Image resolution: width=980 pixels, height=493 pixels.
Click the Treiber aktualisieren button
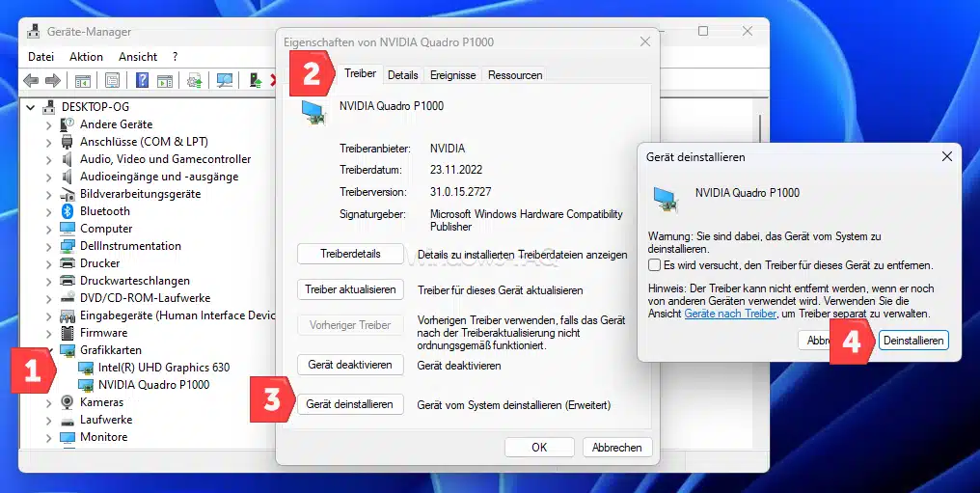pos(351,289)
